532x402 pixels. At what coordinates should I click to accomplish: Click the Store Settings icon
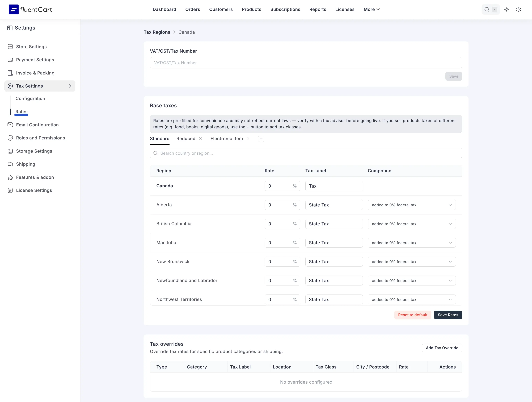(x=10, y=47)
